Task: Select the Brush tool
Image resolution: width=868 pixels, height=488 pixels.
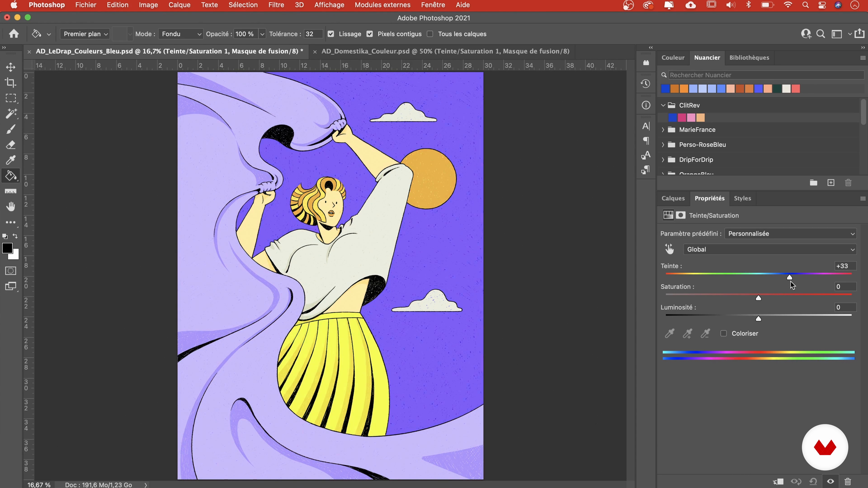Action: tap(10, 129)
